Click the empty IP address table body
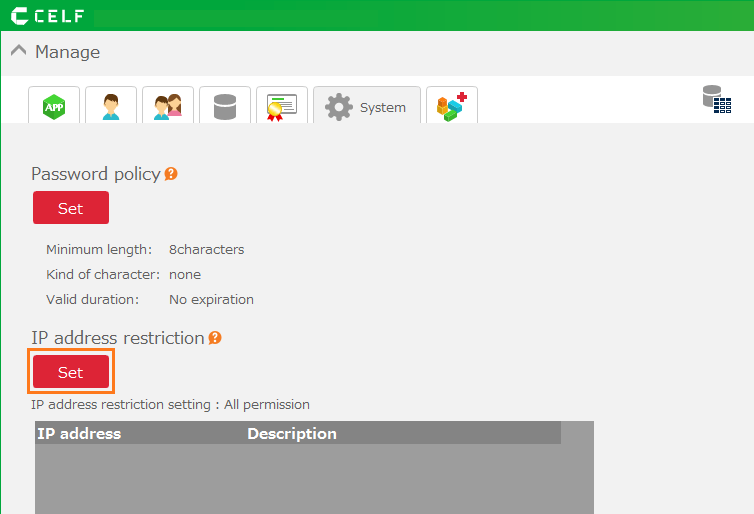The height and width of the screenshot is (514, 754). pyautogui.click(x=298, y=478)
